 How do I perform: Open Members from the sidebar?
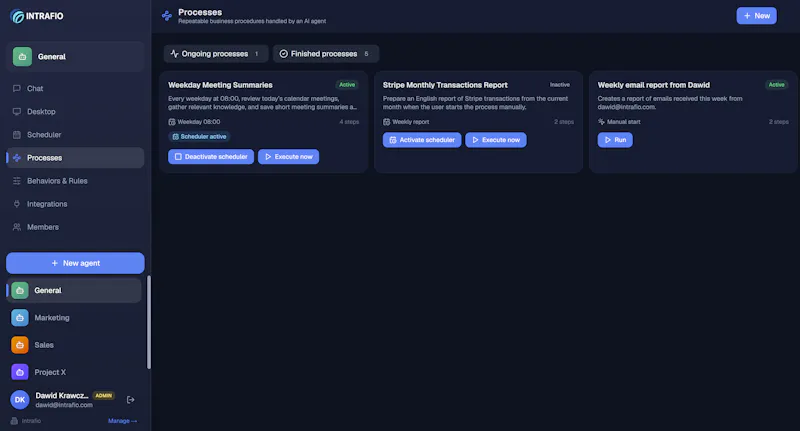pos(75,227)
